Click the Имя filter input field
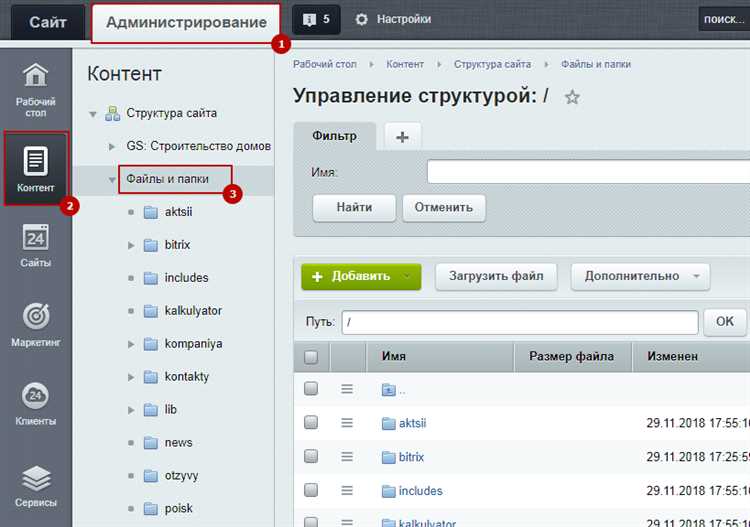 tap(588, 172)
